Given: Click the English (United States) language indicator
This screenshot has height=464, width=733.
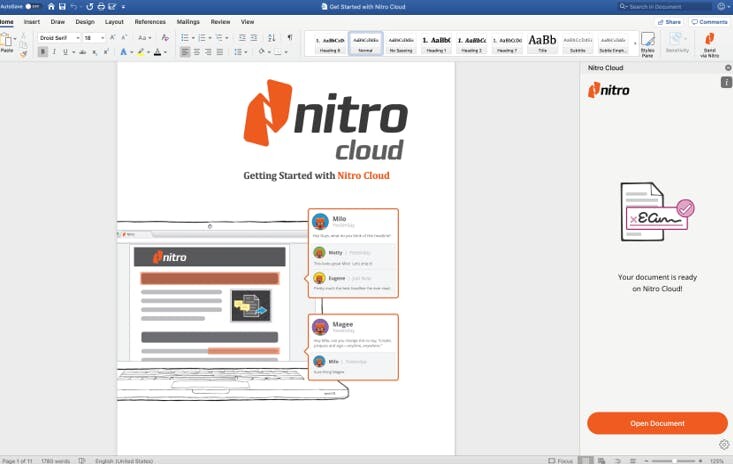Looking at the screenshot, I should (124, 461).
